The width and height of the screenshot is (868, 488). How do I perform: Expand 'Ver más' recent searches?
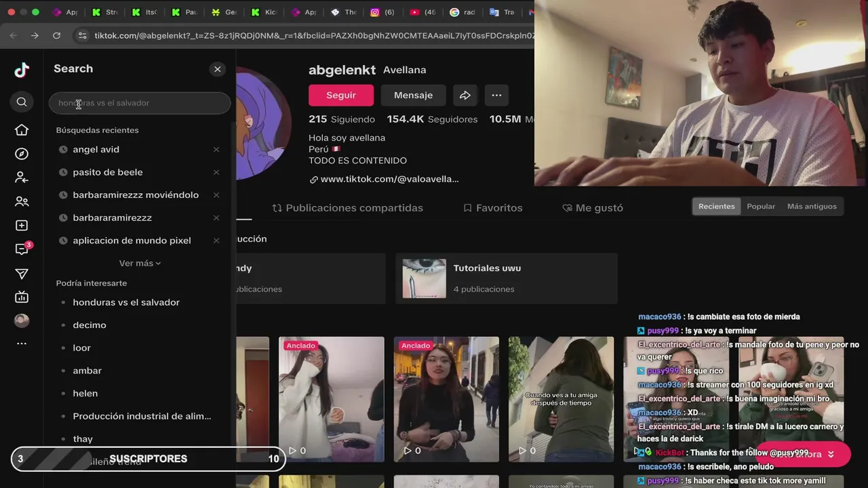click(x=140, y=263)
